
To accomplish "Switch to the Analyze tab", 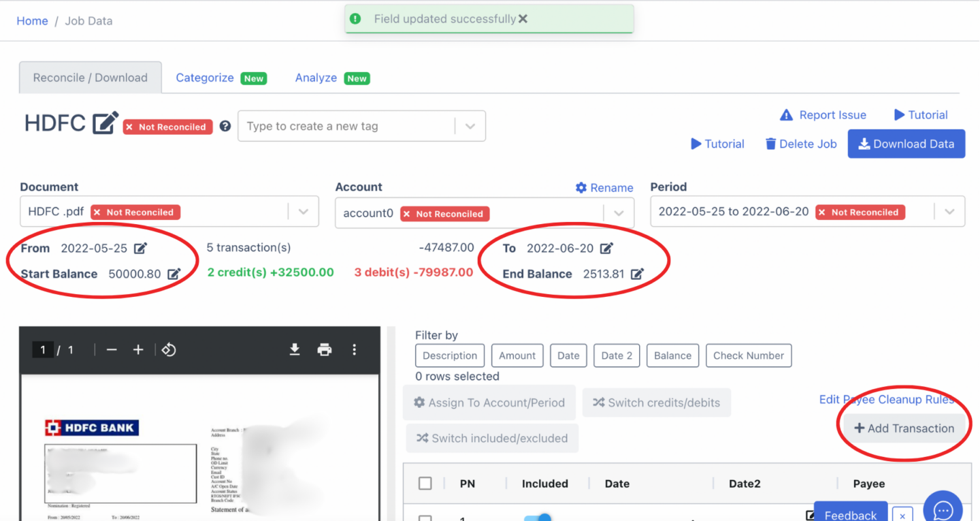I will click(x=316, y=78).
